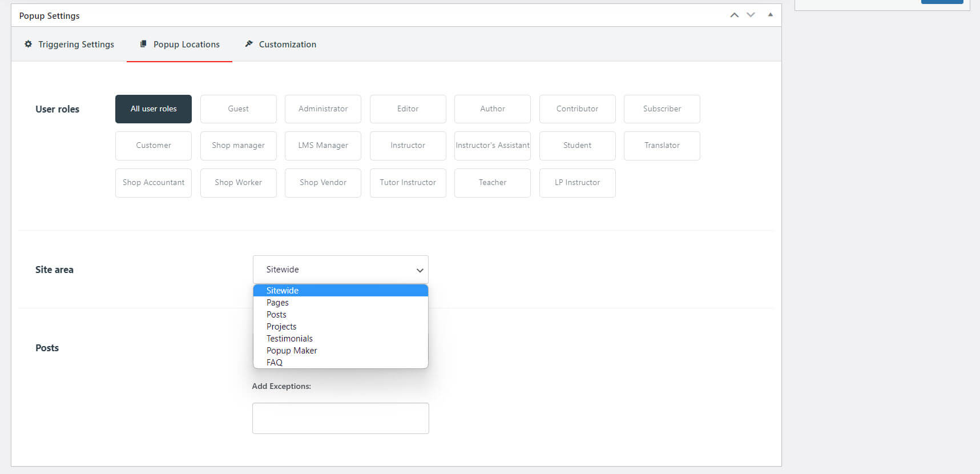The height and width of the screenshot is (474, 980).
Task: Select the Shop manager role
Action: pyautogui.click(x=238, y=146)
